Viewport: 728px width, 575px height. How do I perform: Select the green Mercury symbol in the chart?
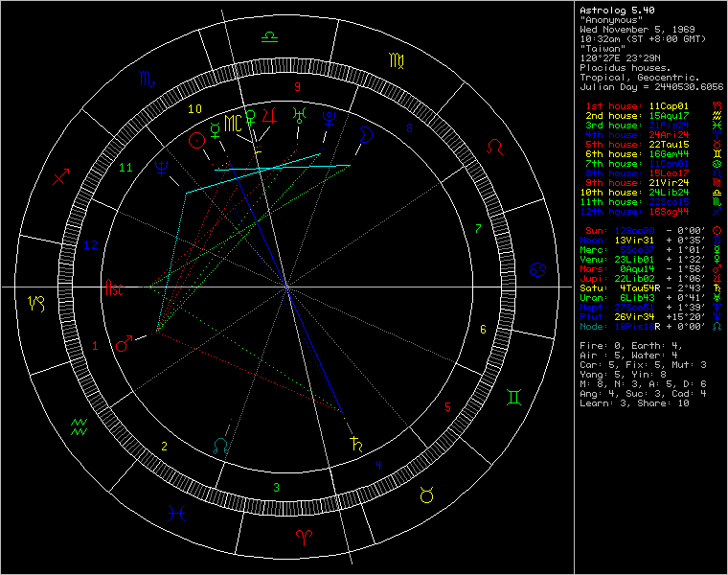[215, 130]
